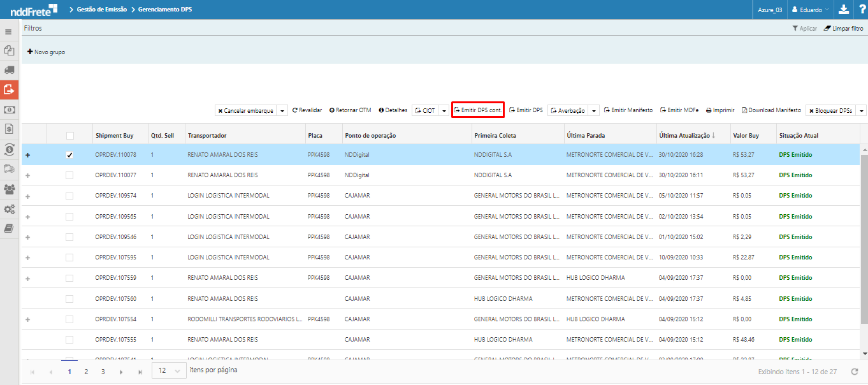Viewport: 868px width, 385px height.
Task: Open the Cancelar embarque dropdown arrow
Action: coord(282,111)
